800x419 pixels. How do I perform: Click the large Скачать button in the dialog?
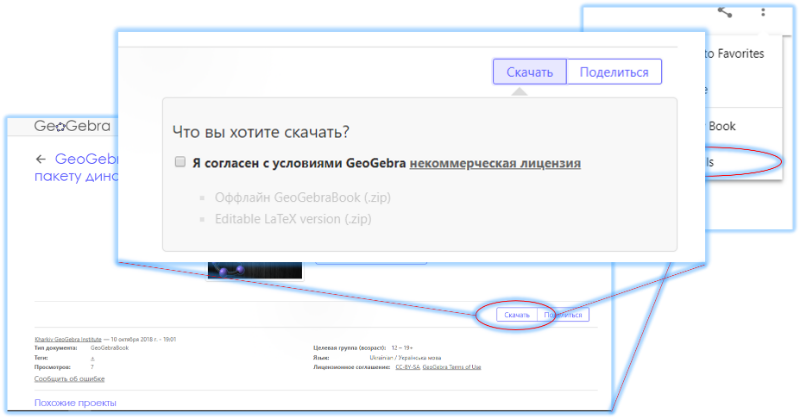click(530, 71)
